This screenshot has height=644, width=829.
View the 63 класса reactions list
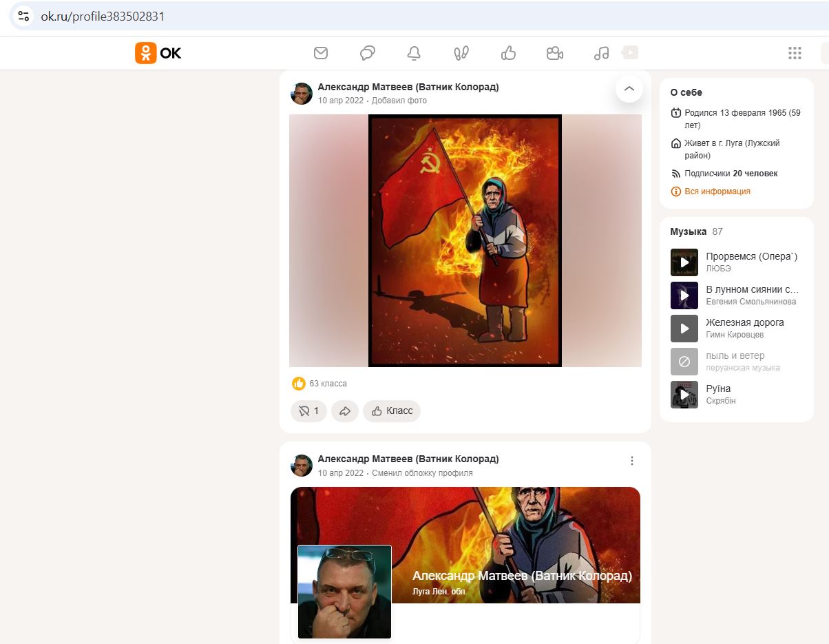(x=320, y=384)
